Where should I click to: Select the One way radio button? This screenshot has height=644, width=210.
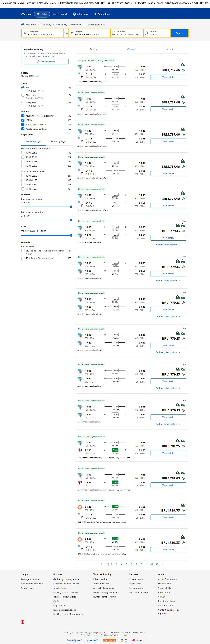(40, 25)
